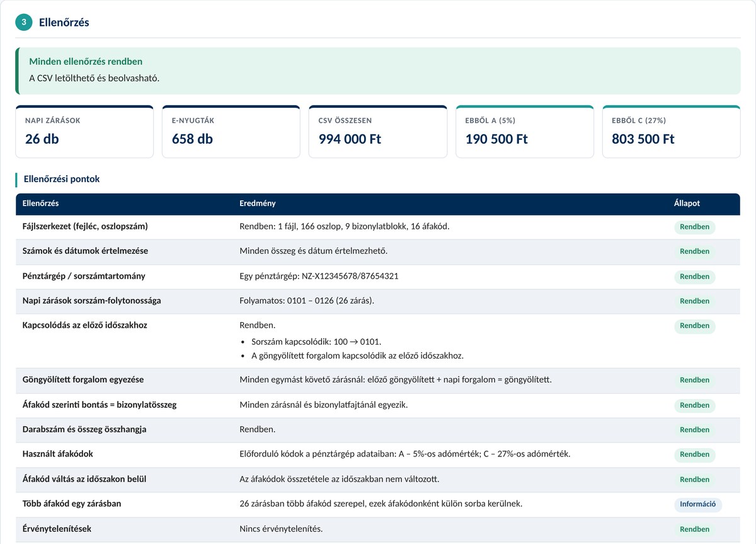Click the 'Ellenőrzési pontok' subheading
Screen dimensions: 756x544
point(61,179)
